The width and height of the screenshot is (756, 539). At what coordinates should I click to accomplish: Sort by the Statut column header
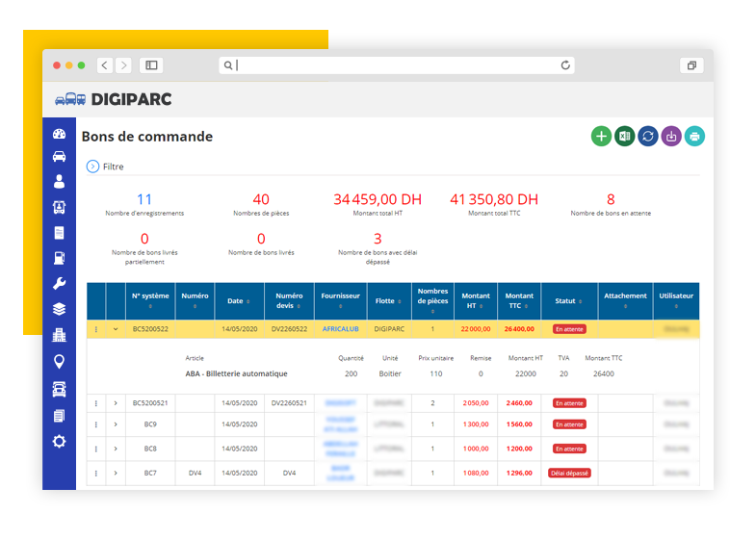(x=569, y=300)
